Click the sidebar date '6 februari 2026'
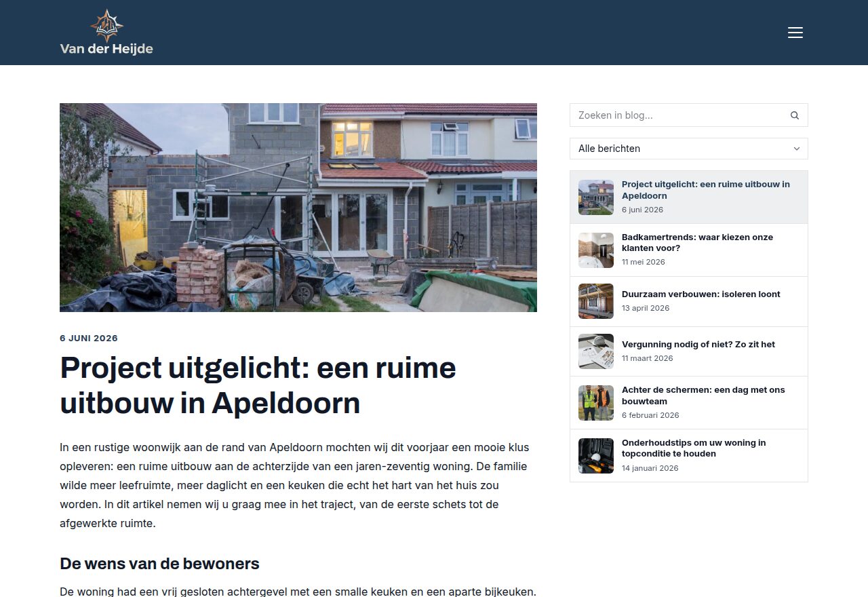The width and height of the screenshot is (868, 597). pyautogui.click(x=650, y=415)
